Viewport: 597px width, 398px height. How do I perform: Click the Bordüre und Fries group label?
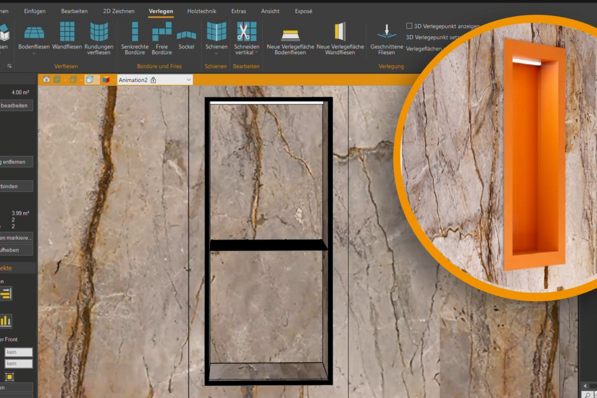pos(159,66)
